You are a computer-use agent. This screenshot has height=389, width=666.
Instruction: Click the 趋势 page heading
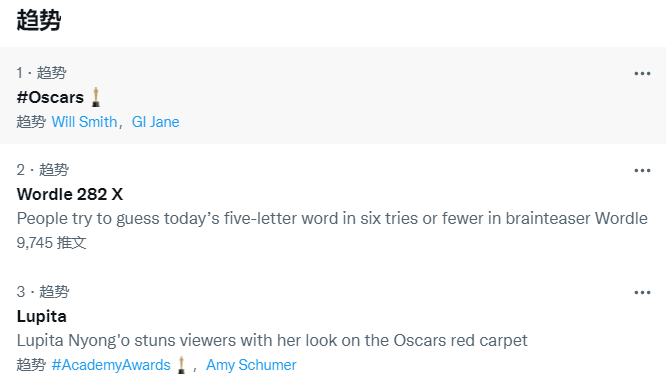[39, 20]
